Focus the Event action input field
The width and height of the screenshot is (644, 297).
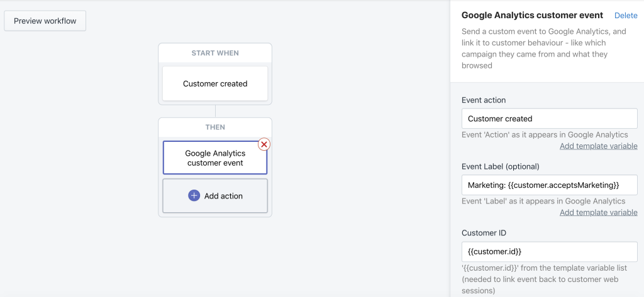(549, 119)
